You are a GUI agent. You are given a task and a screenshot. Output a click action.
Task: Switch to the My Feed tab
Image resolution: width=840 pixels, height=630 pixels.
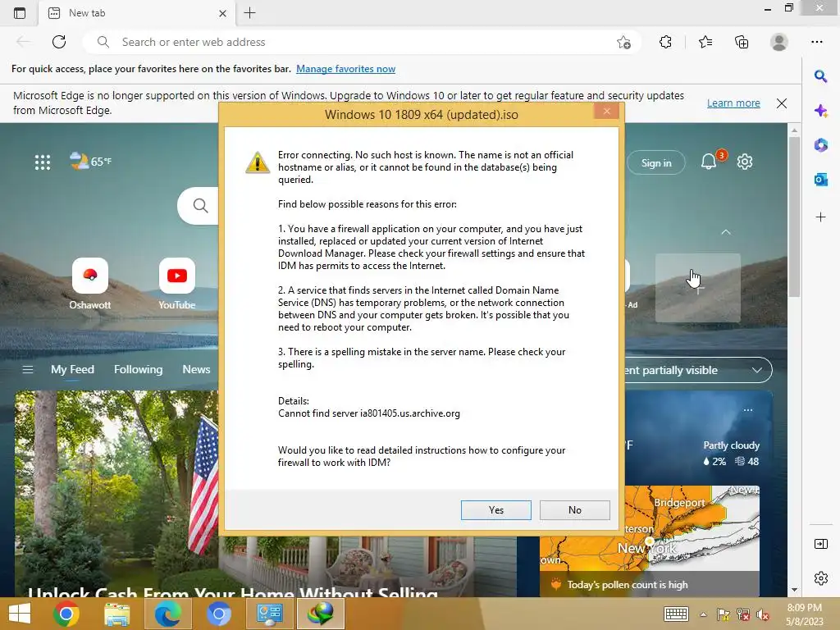click(72, 370)
